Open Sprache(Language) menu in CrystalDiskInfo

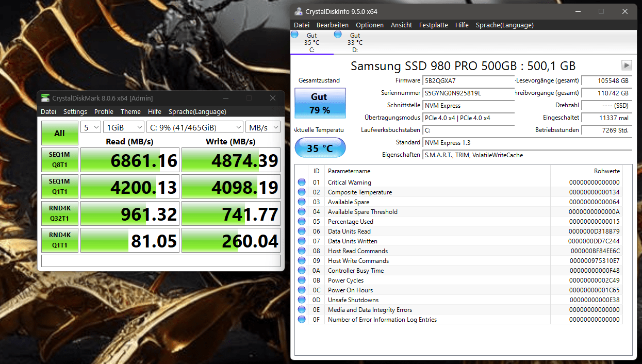[505, 25]
